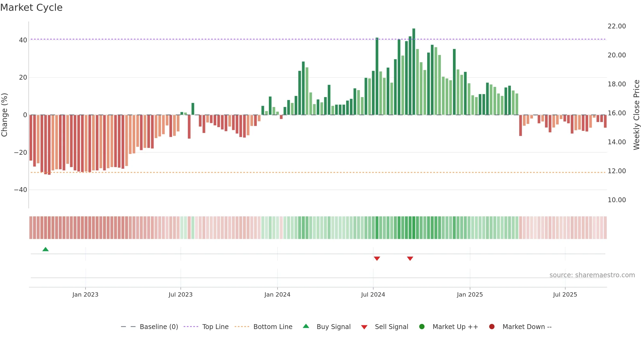Screen dimensions: 644x362
Task: Toggle Sell Signal legend entry
Action: pyautogui.click(x=385, y=327)
